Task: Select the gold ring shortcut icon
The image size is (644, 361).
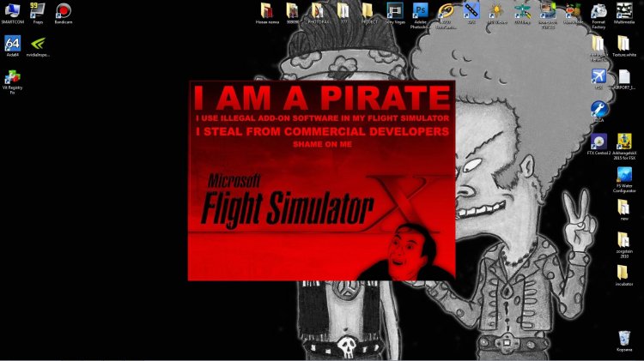Action: point(446,15)
